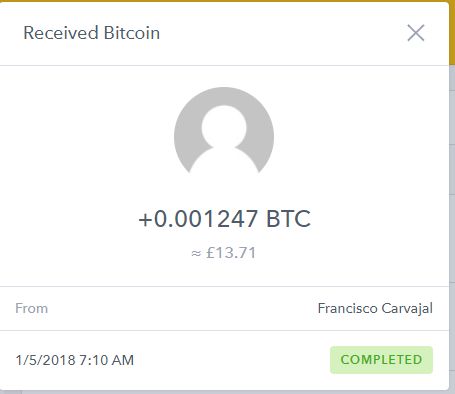Click the gold header strip above the dialog
455x394 pixels.
[x=227, y=1]
